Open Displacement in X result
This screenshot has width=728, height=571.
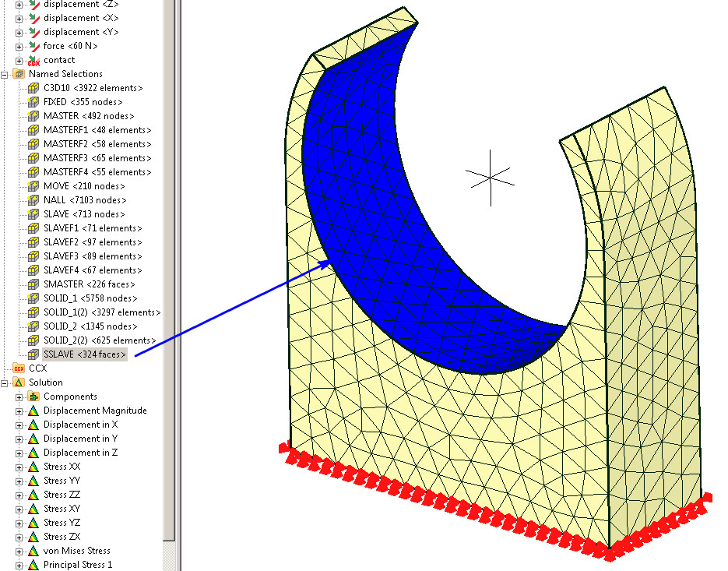click(81, 425)
